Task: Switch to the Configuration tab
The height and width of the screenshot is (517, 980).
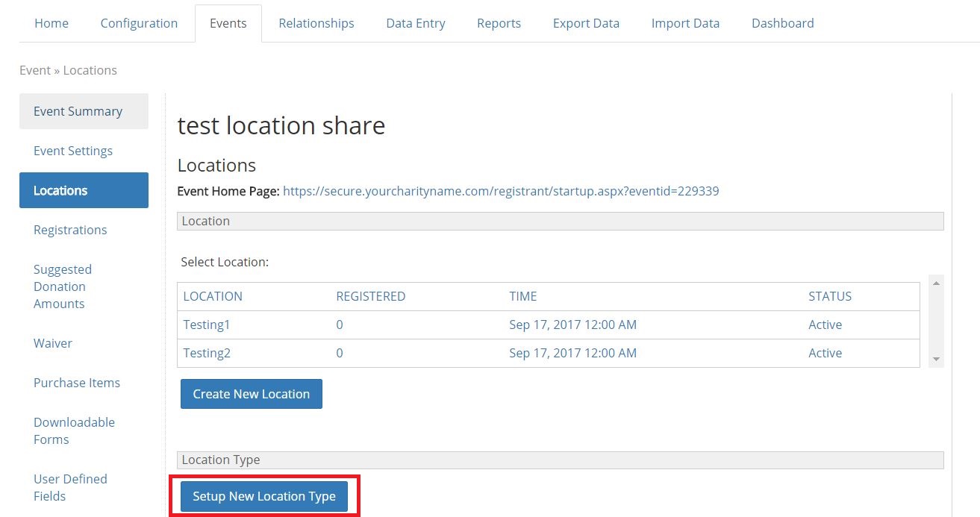Action: tap(139, 23)
